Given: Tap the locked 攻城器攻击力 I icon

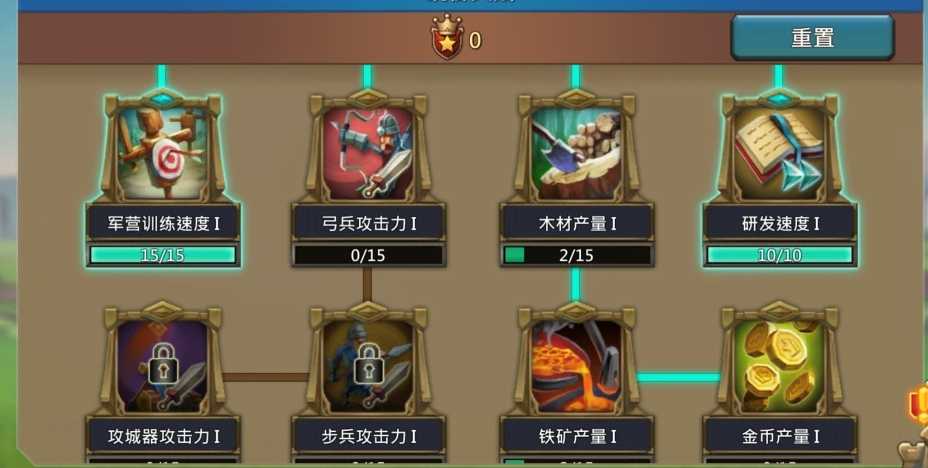Looking at the screenshot, I should 163,366.
